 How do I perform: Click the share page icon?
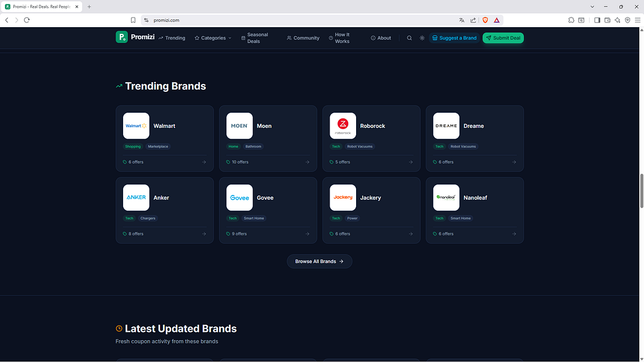pos(473,20)
